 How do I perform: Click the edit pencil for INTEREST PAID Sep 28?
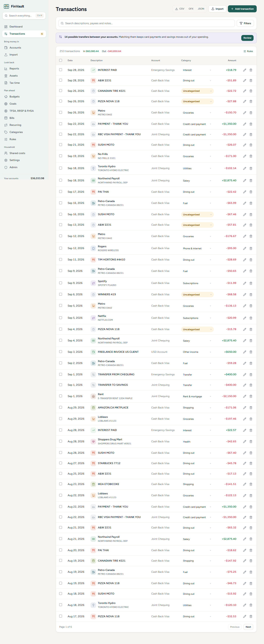point(245,70)
